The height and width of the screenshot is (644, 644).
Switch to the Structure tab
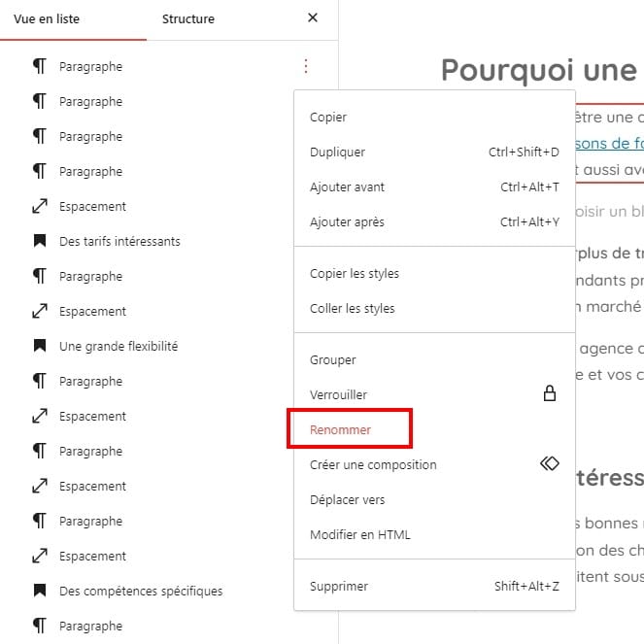point(188,18)
